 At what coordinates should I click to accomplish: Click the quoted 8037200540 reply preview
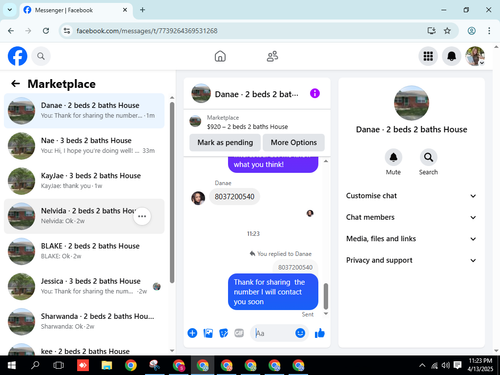pos(295,267)
